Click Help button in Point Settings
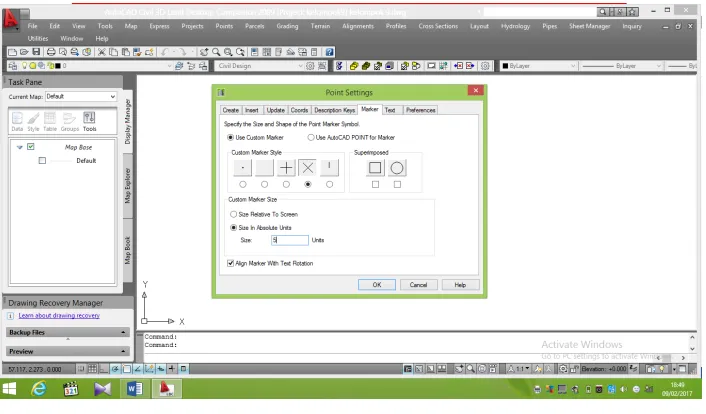 (x=460, y=285)
